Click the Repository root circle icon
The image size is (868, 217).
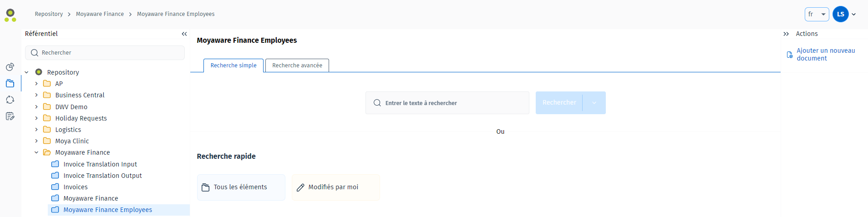coord(39,72)
